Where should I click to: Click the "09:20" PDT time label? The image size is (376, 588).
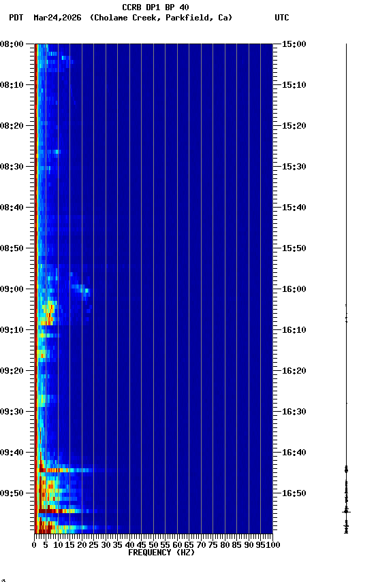[12, 371]
